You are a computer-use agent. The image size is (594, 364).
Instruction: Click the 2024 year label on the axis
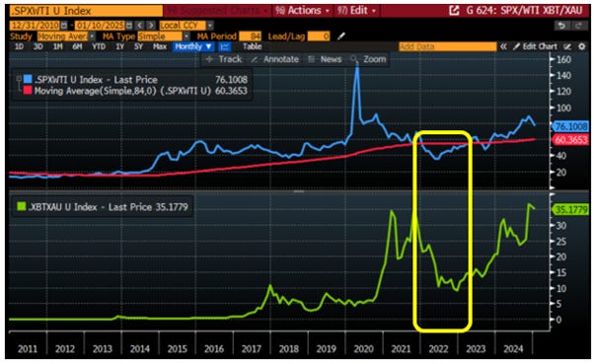(x=513, y=348)
